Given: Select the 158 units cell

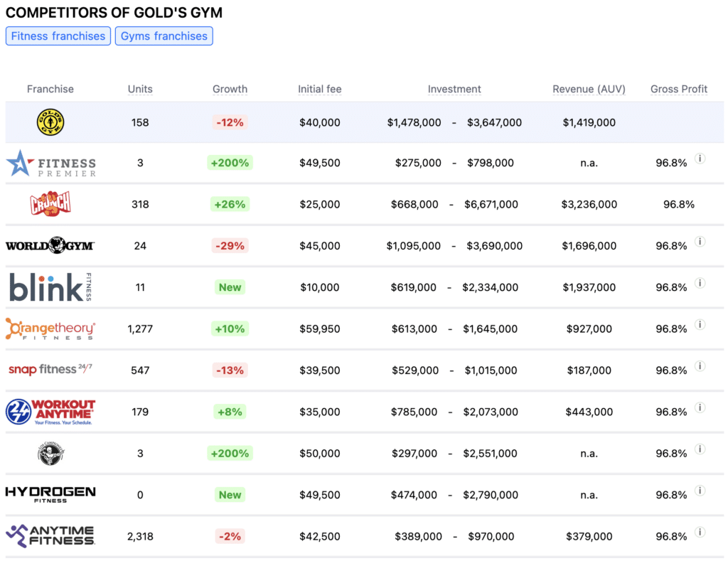Looking at the screenshot, I should point(140,122).
